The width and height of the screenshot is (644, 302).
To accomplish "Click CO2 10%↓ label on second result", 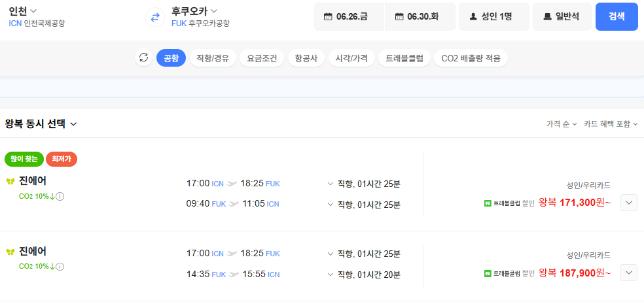I will click(37, 267).
